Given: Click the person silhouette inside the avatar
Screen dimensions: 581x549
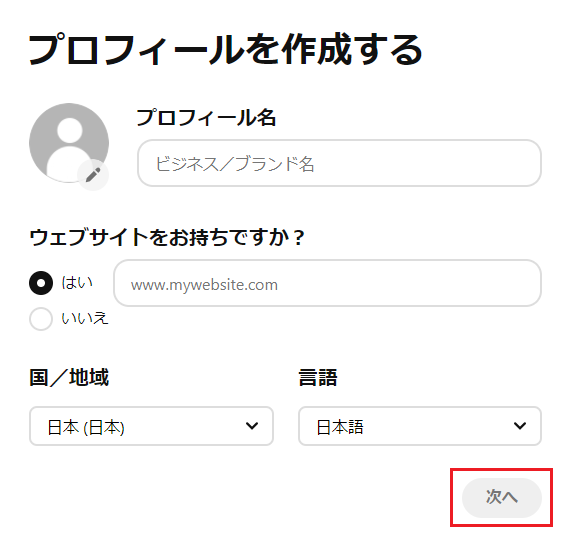Looking at the screenshot, I should (69, 148).
